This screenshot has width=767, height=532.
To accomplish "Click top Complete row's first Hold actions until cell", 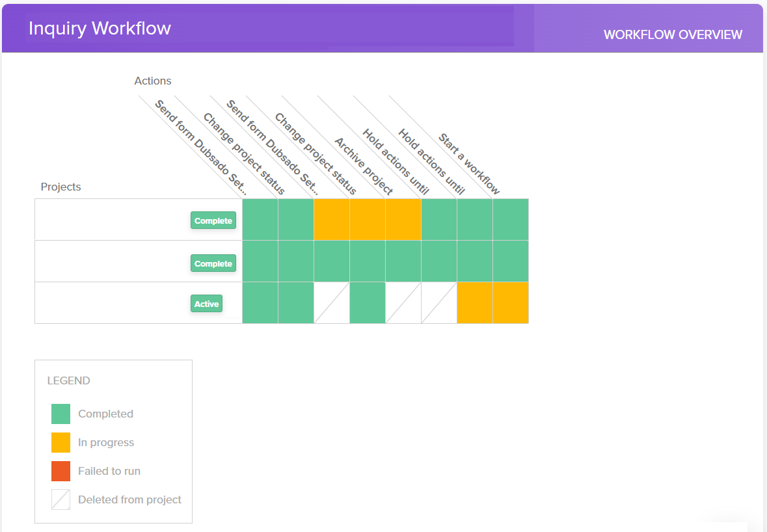I will pyautogui.click(x=438, y=220).
